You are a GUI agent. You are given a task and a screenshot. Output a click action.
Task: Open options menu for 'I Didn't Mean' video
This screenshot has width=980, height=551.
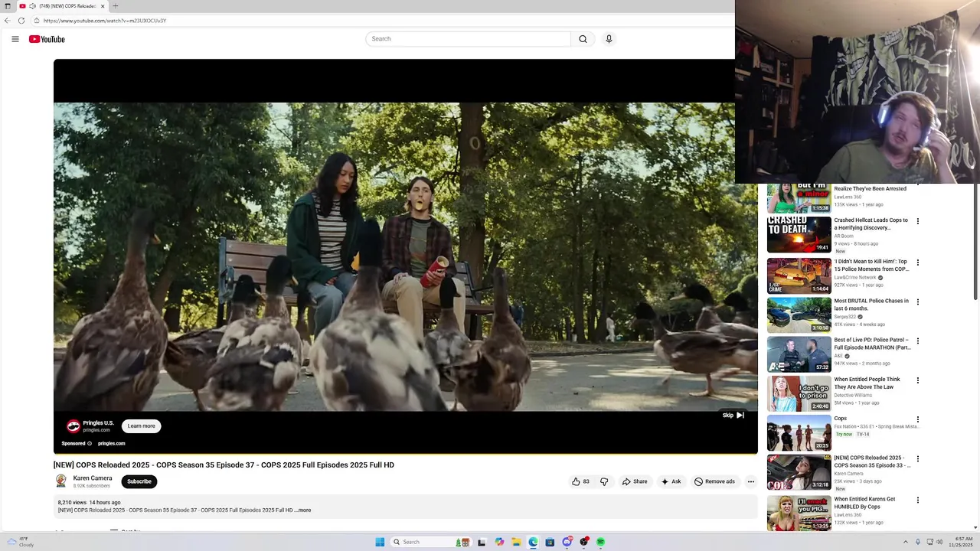(918, 262)
